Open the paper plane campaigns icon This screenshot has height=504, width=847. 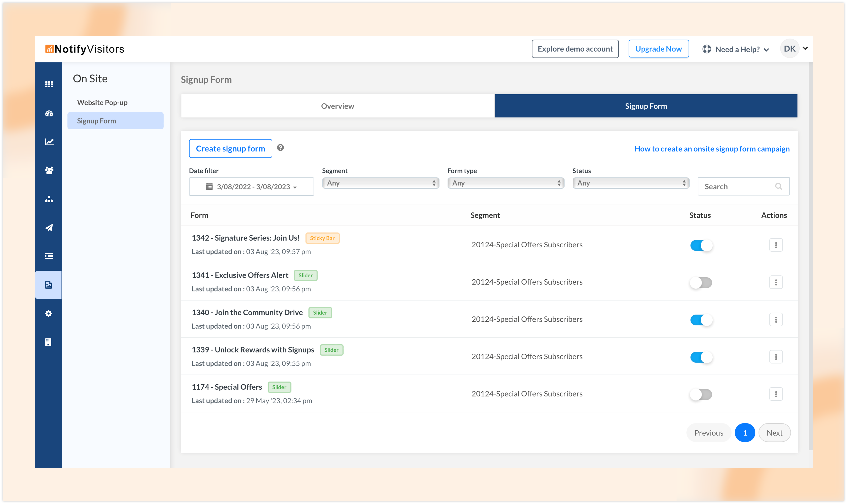point(49,228)
